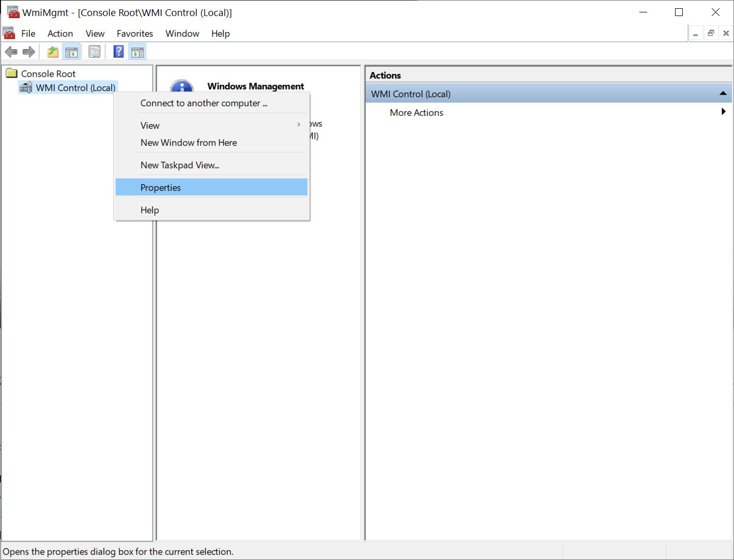The height and width of the screenshot is (560, 734).
Task: Click the Up one level folder icon
Action: pos(53,52)
